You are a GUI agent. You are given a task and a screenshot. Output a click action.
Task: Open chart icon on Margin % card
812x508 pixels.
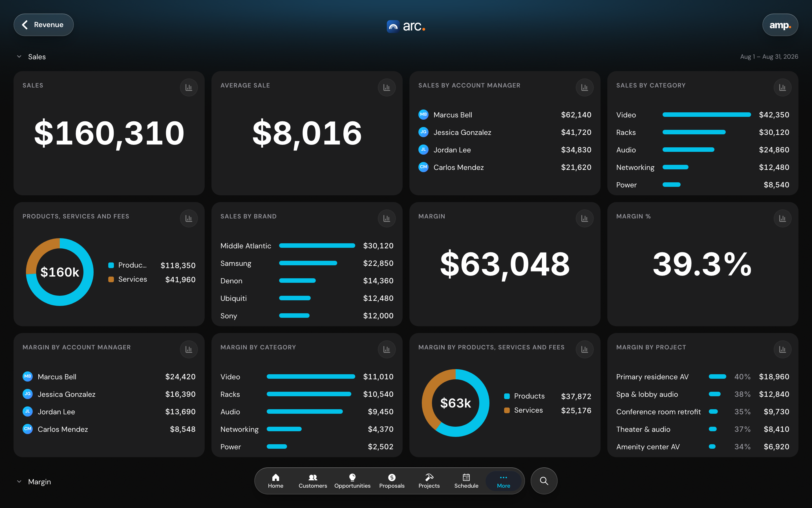(x=782, y=218)
